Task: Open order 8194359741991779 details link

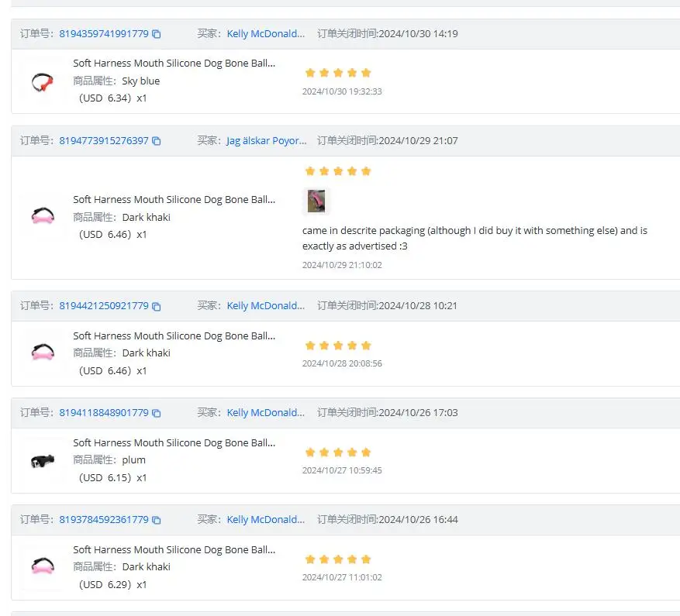Action: [x=104, y=34]
